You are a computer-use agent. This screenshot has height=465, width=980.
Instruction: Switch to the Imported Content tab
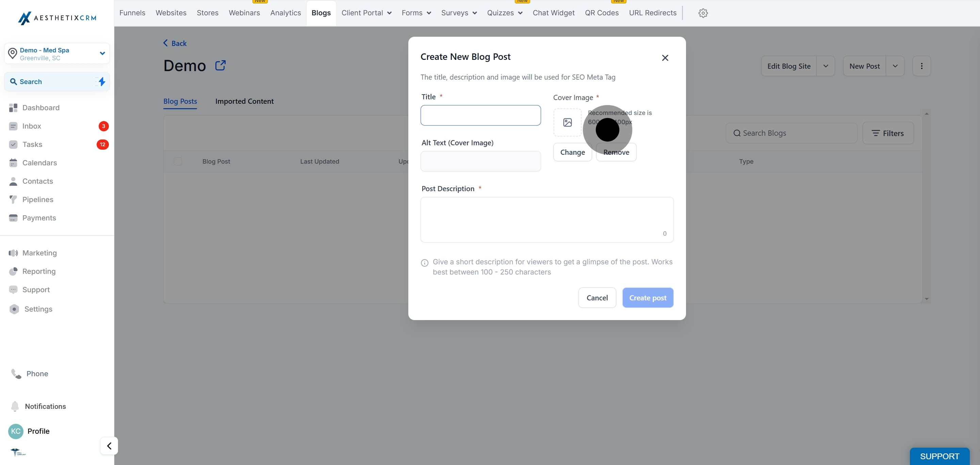(244, 101)
